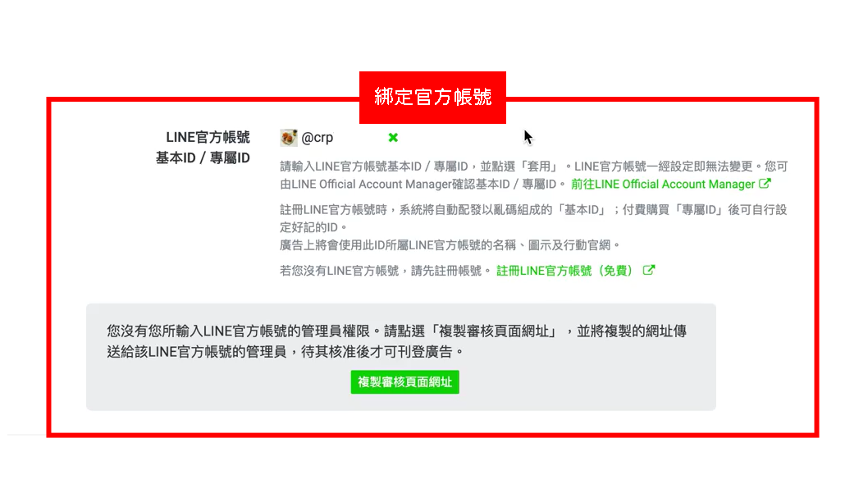Click the line starting 廣告上將會使用此ID
The image size is (868, 493).
[450, 245]
